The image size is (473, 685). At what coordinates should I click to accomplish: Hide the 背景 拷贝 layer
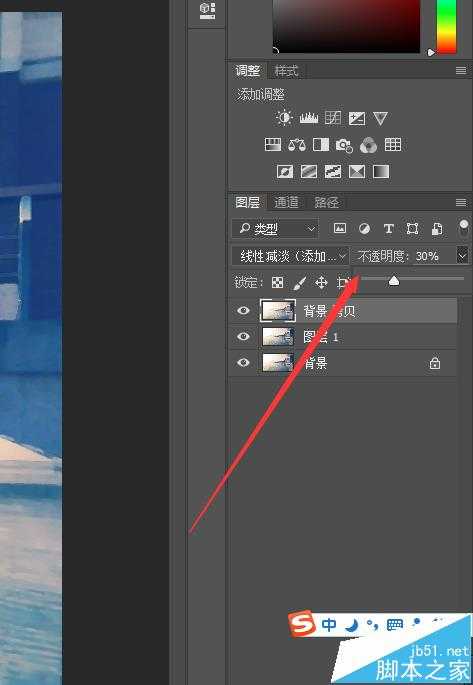tap(243, 311)
